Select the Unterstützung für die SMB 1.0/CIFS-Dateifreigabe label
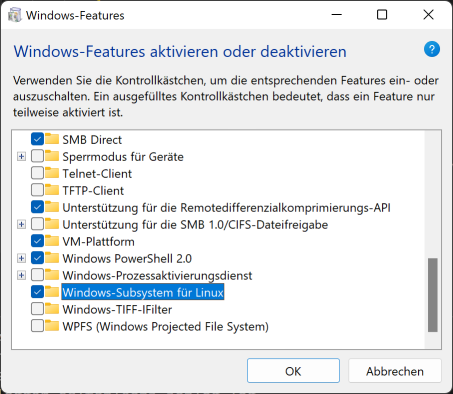 pyautogui.click(x=195, y=224)
